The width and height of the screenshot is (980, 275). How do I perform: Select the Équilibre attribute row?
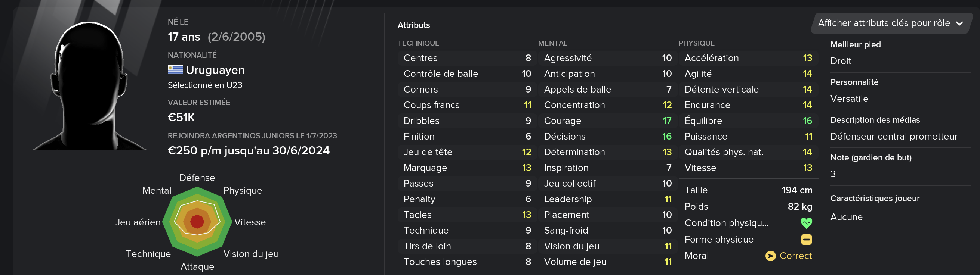748,121
